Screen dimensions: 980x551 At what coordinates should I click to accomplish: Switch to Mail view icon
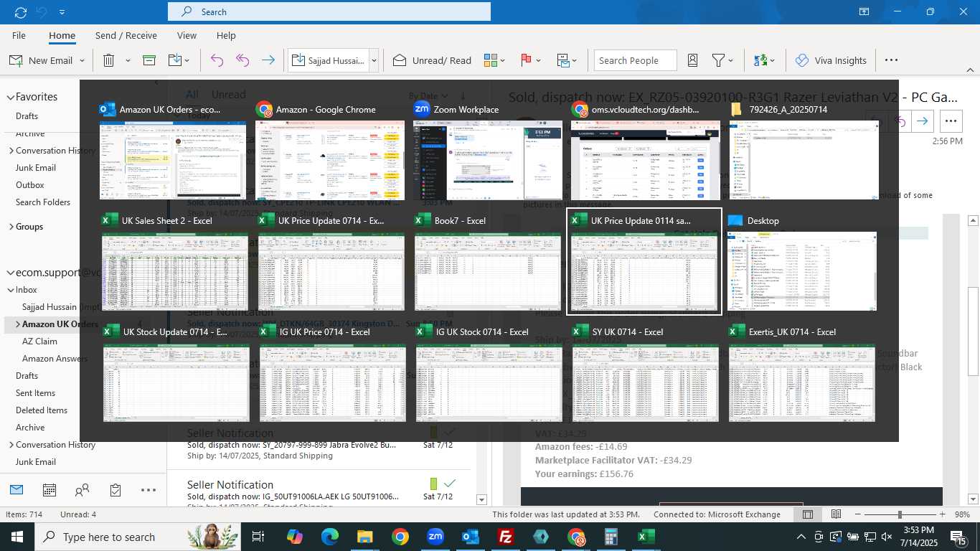[x=17, y=490]
